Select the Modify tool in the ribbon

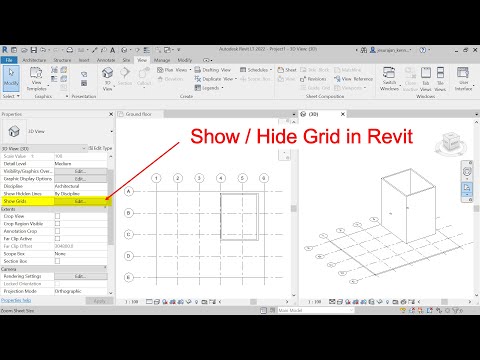(11, 78)
